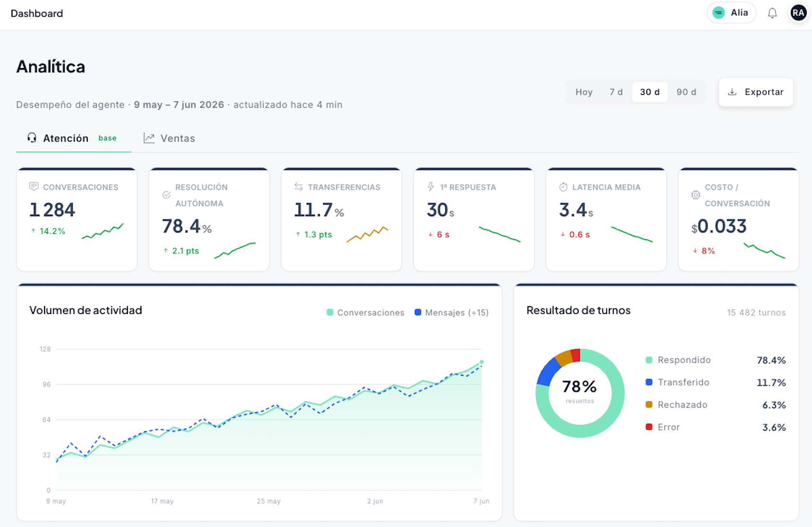The height and width of the screenshot is (527, 812).
Task: Switch to the Ventas tab
Action: pos(169,138)
